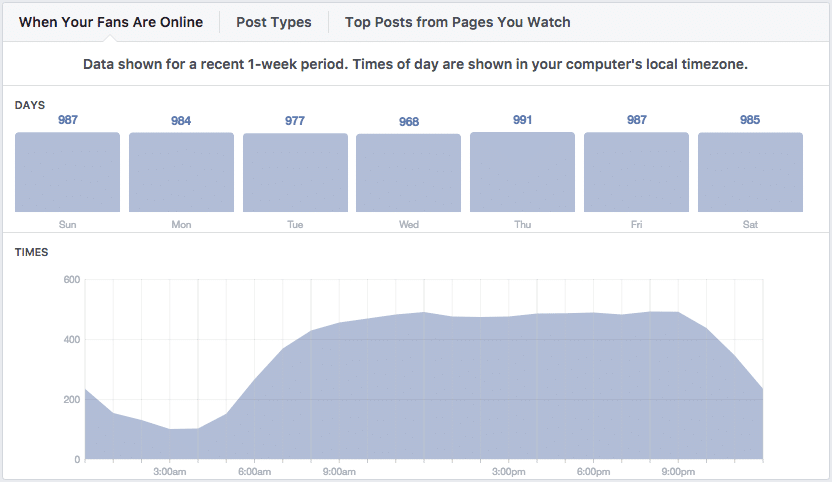The image size is (832, 482).
Task: Select the 9:00am marker on time axis
Action: click(340, 470)
